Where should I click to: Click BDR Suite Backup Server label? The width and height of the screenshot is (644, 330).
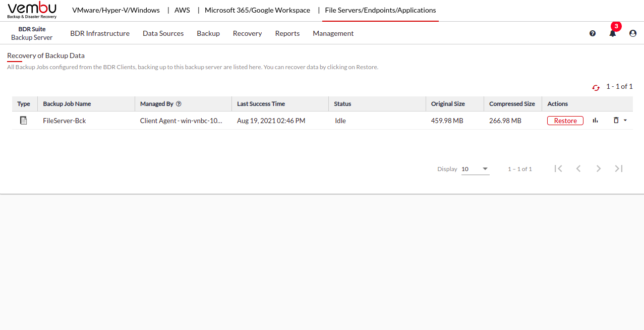point(32,33)
